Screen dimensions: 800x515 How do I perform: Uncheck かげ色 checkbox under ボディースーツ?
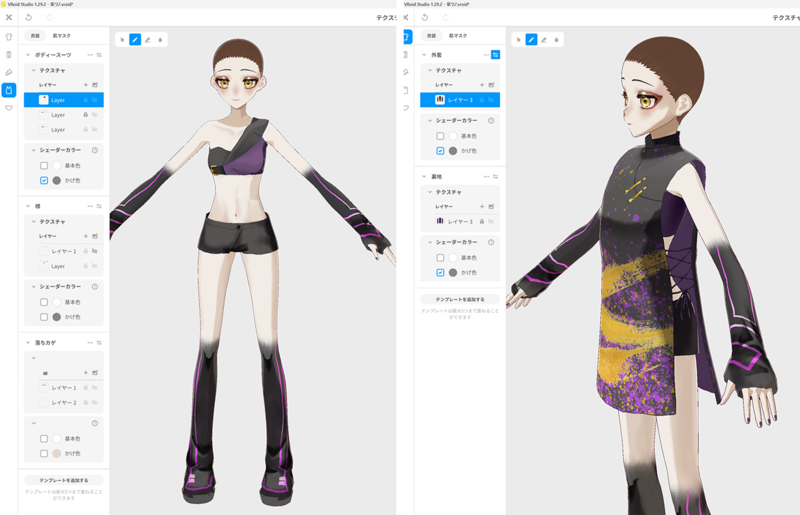point(44,180)
